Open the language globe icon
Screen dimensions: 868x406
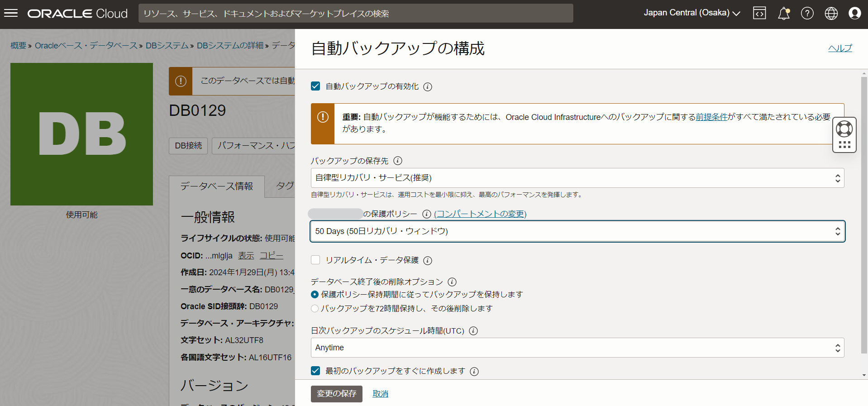point(831,13)
